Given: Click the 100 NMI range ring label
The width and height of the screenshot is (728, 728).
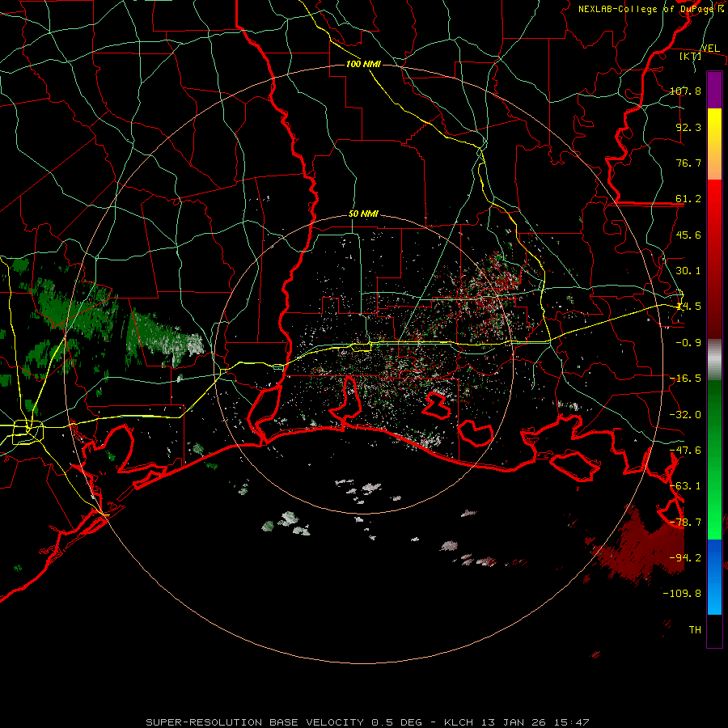Looking at the screenshot, I should click(363, 64).
